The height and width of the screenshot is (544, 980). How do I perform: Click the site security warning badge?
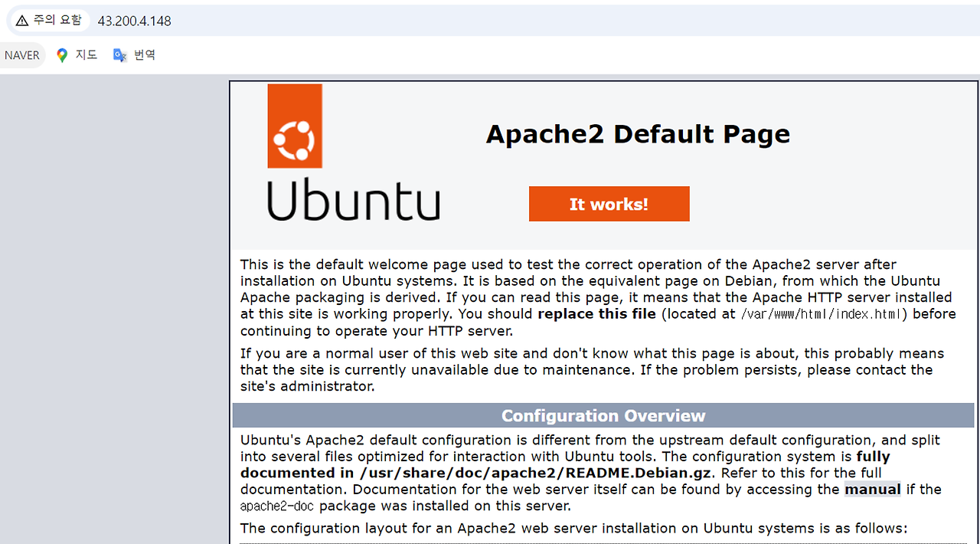[x=48, y=21]
